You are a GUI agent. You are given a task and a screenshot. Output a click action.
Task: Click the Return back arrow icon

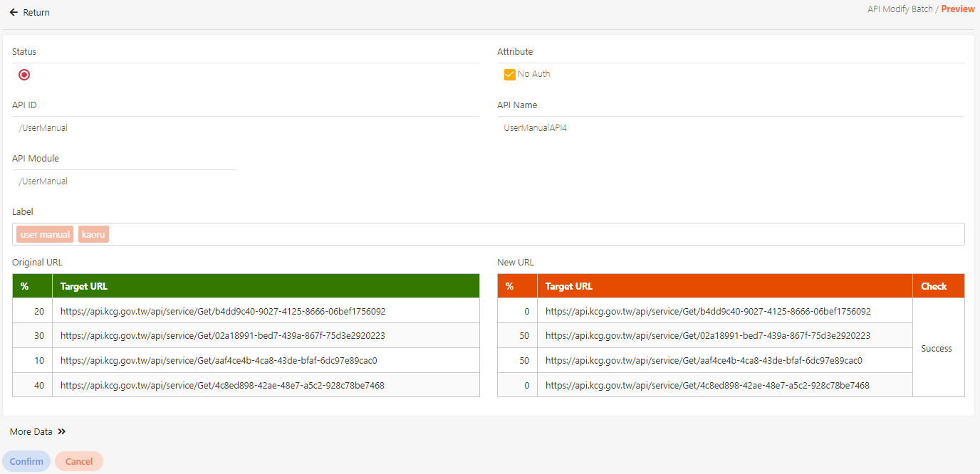point(14,13)
